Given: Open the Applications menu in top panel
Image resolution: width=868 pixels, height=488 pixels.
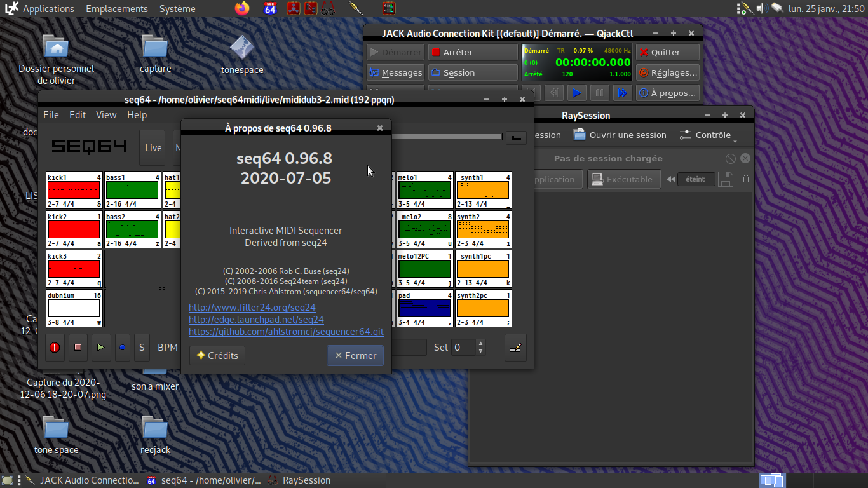Looking at the screenshot, I should [48, 9].
